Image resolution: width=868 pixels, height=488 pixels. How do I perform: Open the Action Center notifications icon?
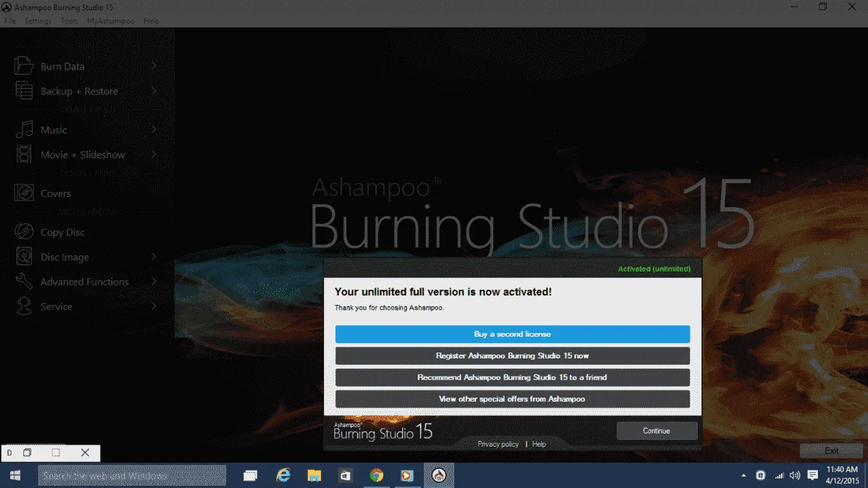[x=813, y=475]
